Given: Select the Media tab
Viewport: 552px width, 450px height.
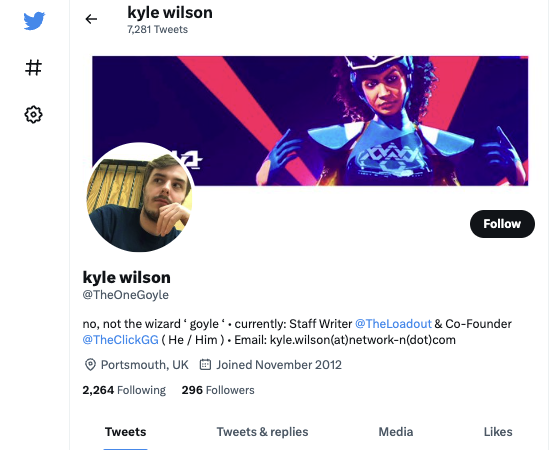Looking at the screenshot, I should (x=396, y=432).
